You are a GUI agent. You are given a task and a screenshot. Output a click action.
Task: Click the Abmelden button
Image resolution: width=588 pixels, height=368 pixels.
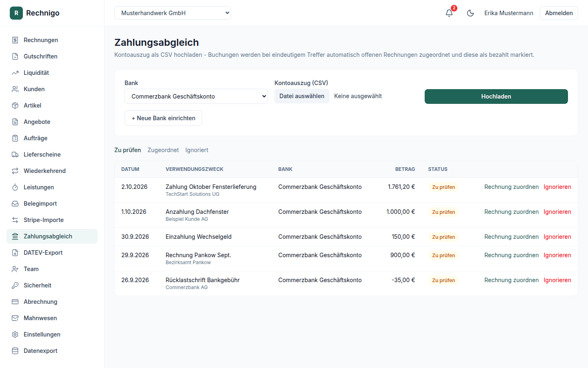tap(559, 13)
